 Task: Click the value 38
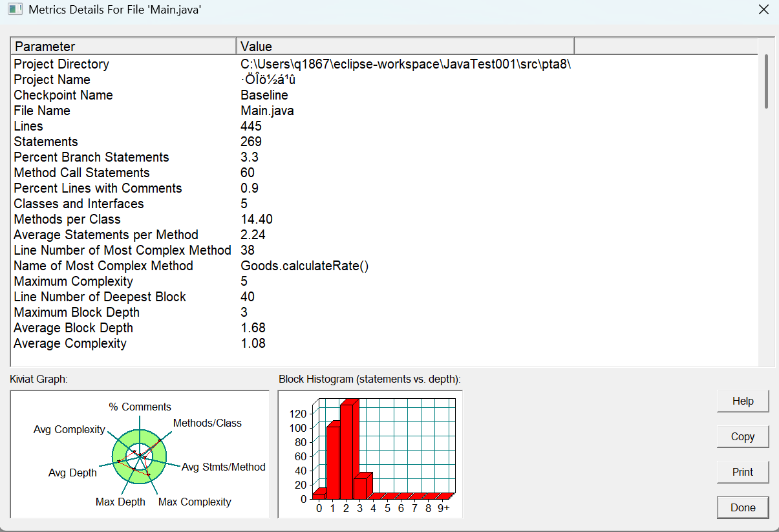pos(248,250)
